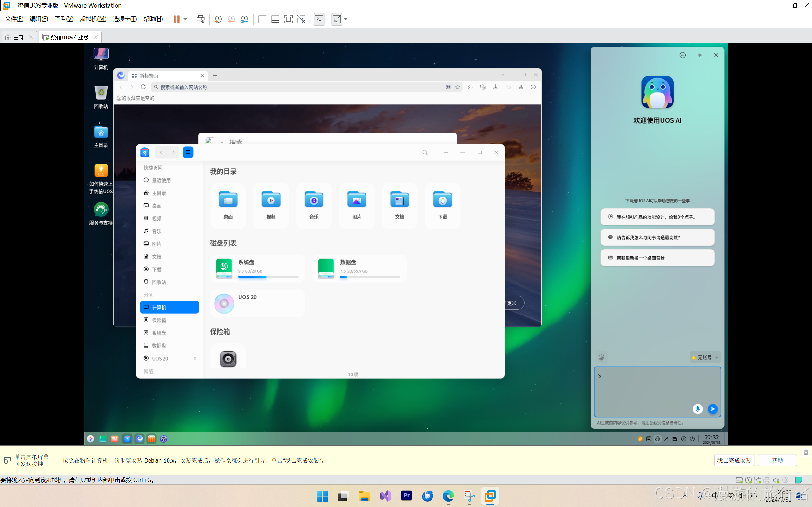Open browser extensions puzzle icon

(x=471, y=87)
